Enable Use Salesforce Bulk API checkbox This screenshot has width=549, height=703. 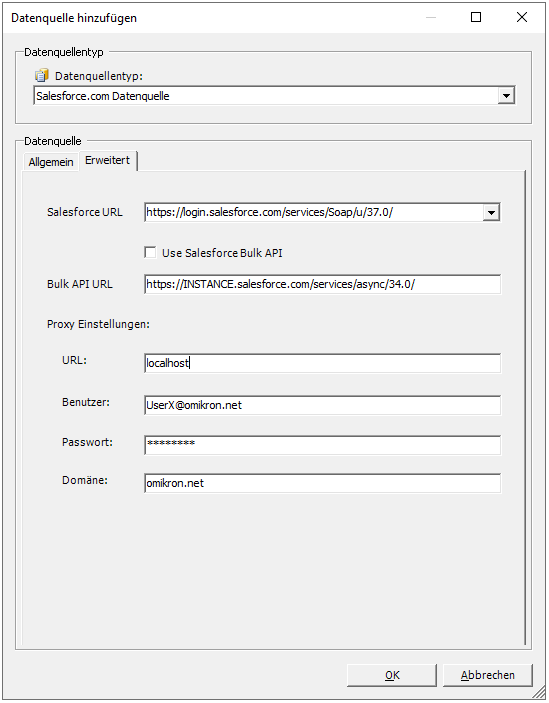point(150,252)
